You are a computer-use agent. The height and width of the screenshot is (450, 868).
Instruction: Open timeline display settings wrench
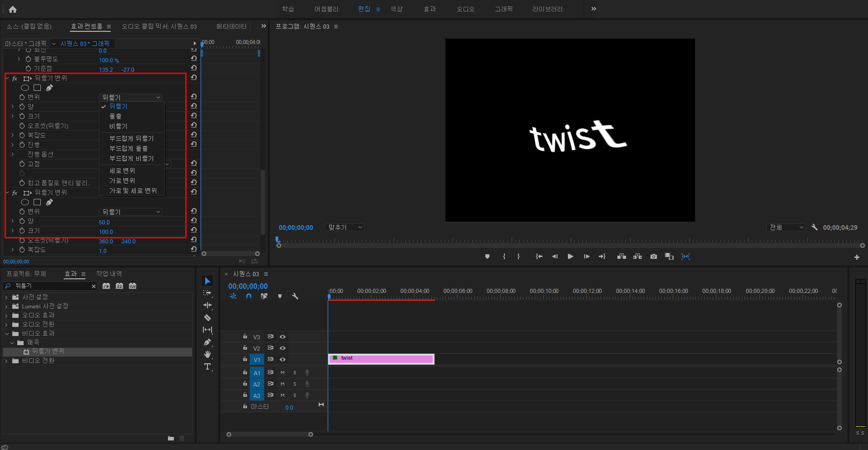[295, 296]
